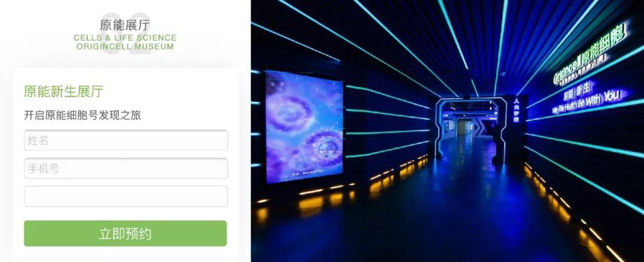Open the blue neon corridor photo
Viewport: 644px width, 262px height.
447,131
